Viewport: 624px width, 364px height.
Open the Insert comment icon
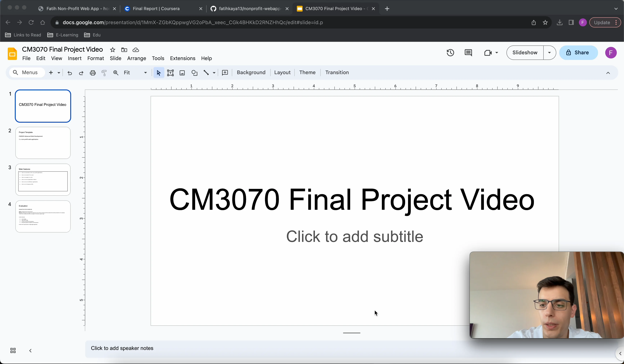point(225,73)
